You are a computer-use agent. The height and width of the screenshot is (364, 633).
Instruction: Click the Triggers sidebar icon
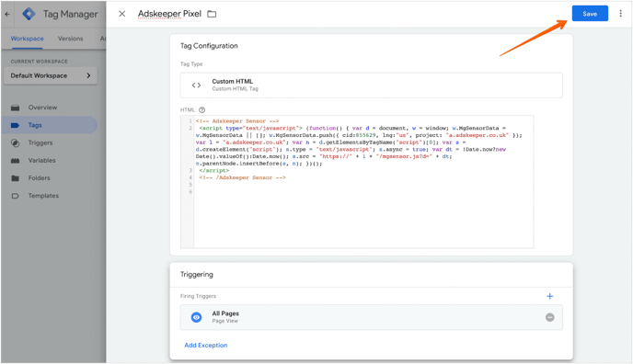[x=16, y=142]
